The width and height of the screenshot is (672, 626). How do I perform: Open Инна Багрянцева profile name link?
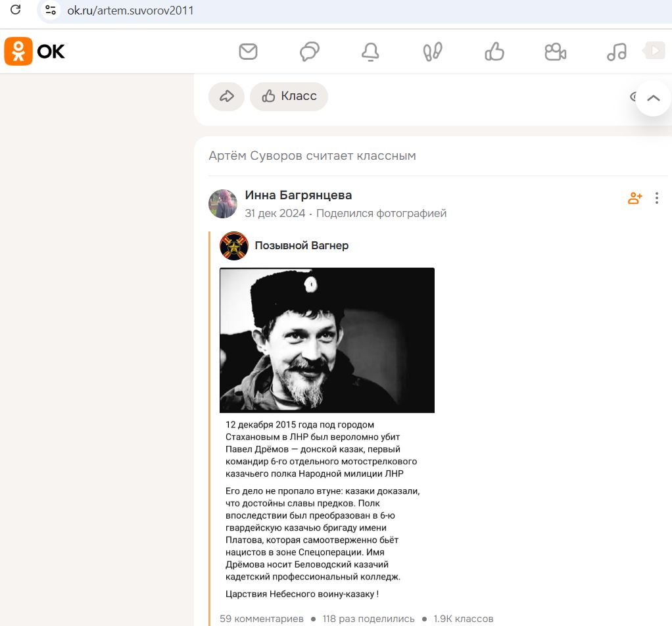click(299, 195)
